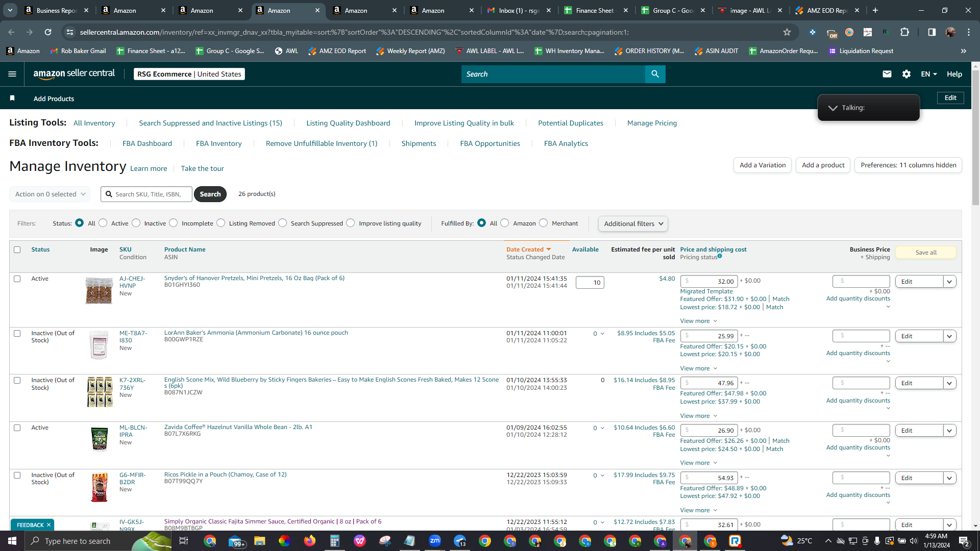The height and width of the screenshot is (551, 980).
Task: Check the box for English Scone Mix row
Action: pyautogui.click(x=17, y=381)
